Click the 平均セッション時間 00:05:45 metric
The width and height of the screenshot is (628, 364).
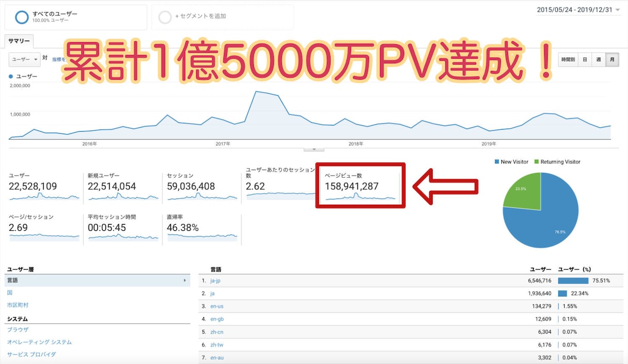[x=123, y=228]
